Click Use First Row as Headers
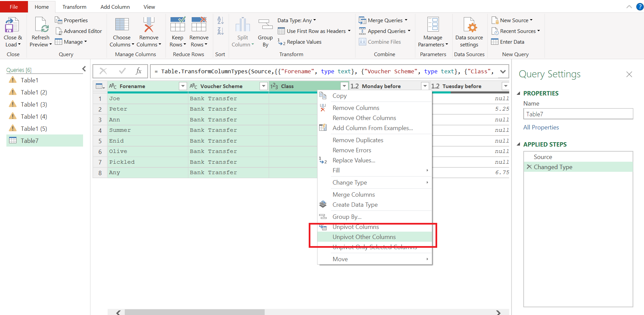644x315 pixels. 314,31
